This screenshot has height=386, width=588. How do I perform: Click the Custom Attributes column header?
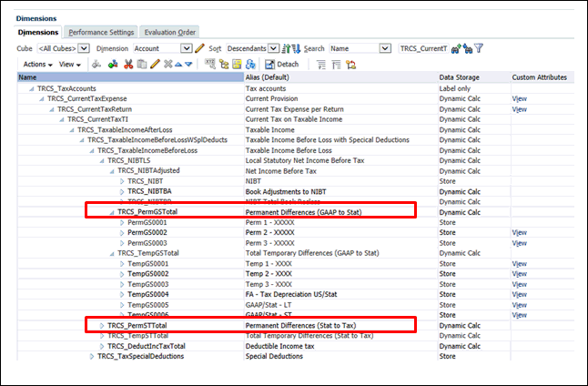pyautogui.click(x=542, y=77)
